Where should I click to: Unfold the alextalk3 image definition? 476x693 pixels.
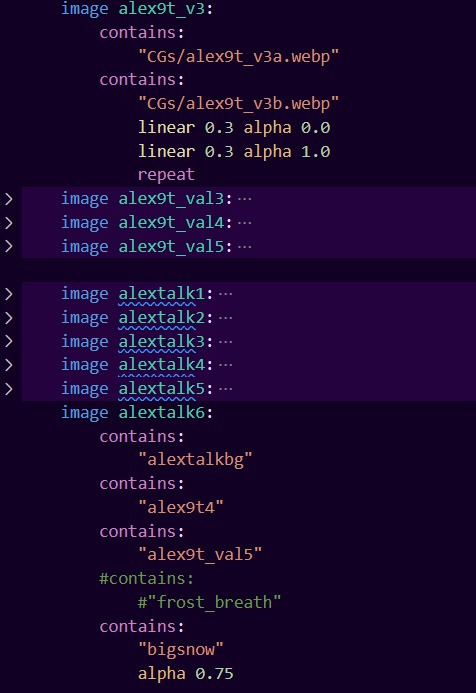(8, 341)
